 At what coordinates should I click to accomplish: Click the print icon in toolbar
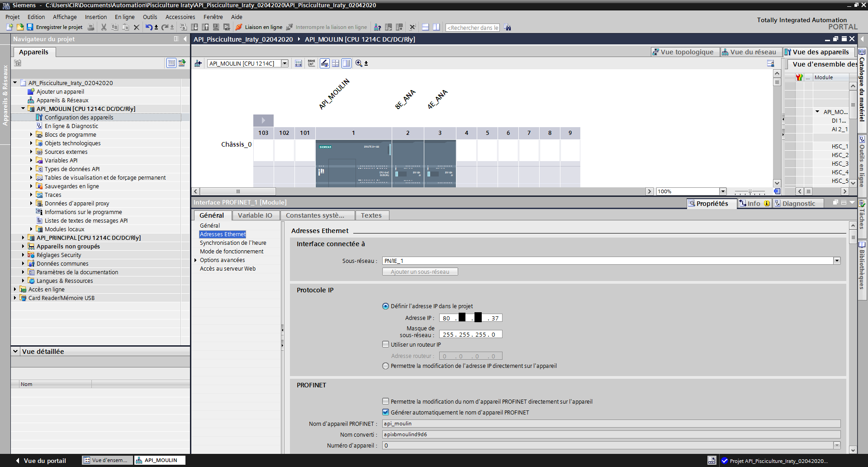[91, 27]
